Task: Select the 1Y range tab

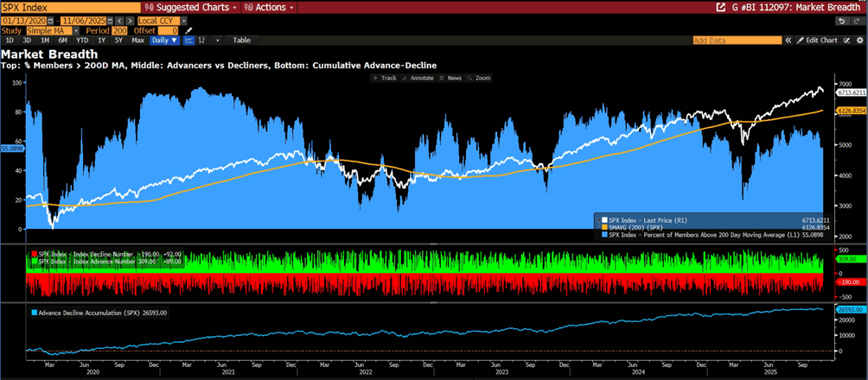Action: (101, 41)
